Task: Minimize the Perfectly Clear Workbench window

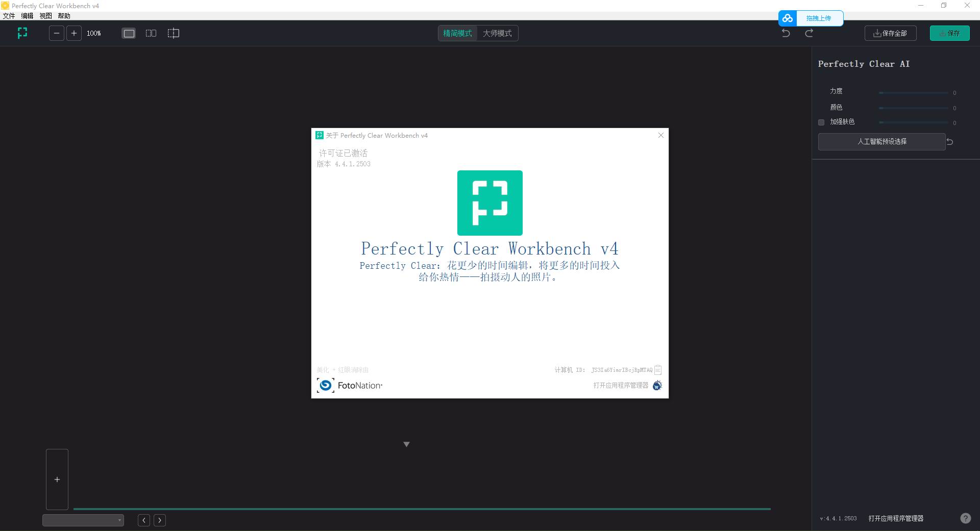Action: coord(921,6)
